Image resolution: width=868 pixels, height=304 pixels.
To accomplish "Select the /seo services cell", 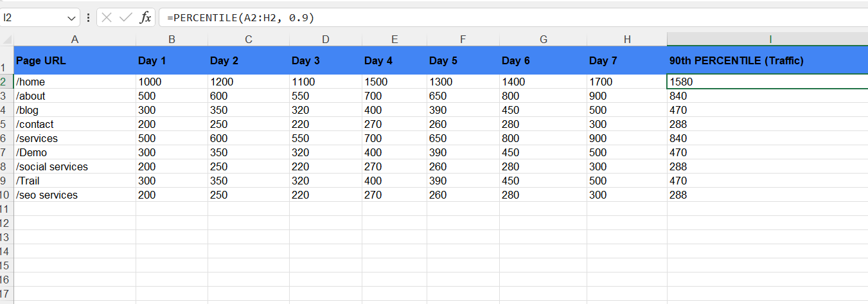I will click(x=75, y=195).
